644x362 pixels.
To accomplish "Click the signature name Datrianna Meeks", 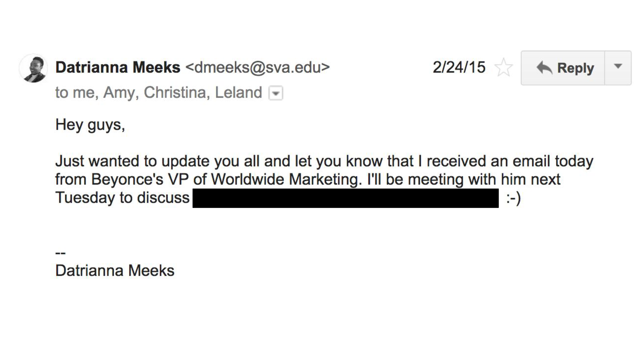I will pyautogui.click(x=115, y=271).
